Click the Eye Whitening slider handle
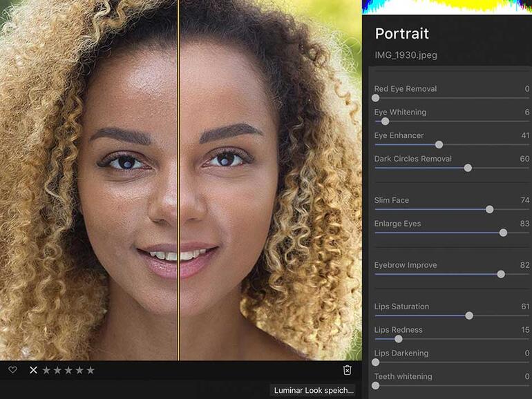Image resolution: width=532 pixels, height=399 pixels. point(385,121)
